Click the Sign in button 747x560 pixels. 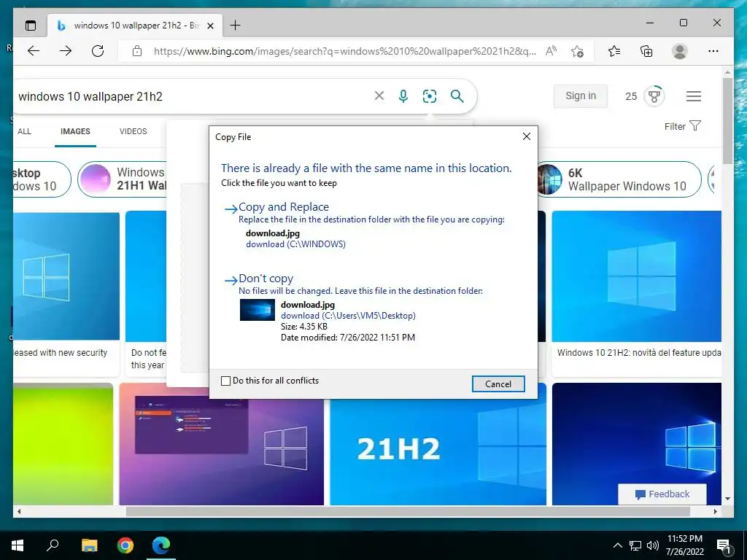(x=580, y=96)
